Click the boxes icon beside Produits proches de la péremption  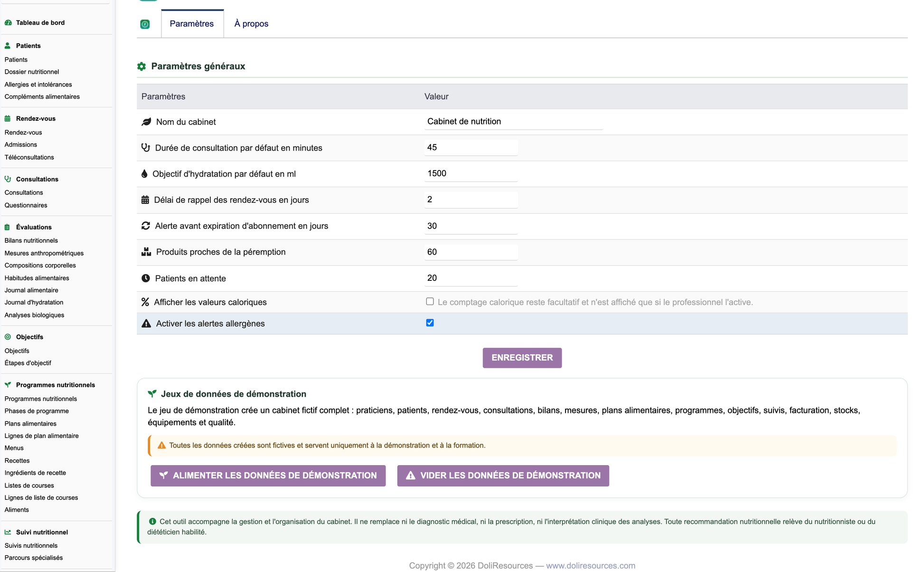click(146, 252)
